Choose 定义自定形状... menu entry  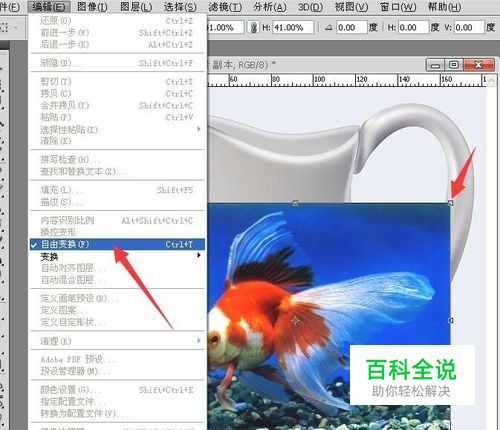click(117, 322)
